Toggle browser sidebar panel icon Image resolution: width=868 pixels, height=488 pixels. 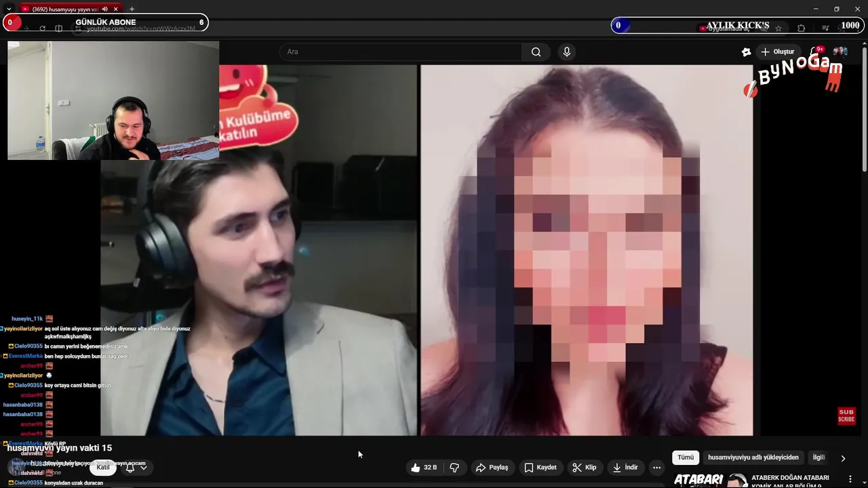point(59,28)
